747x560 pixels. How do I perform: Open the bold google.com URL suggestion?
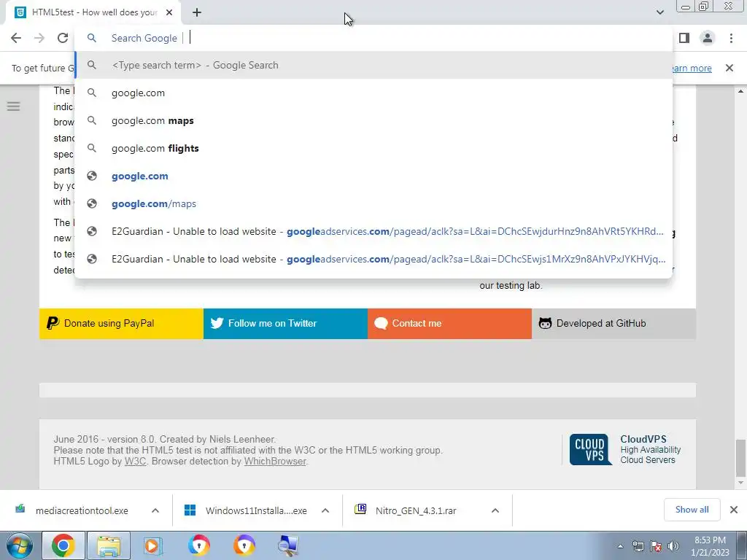[x=373, y=176]
